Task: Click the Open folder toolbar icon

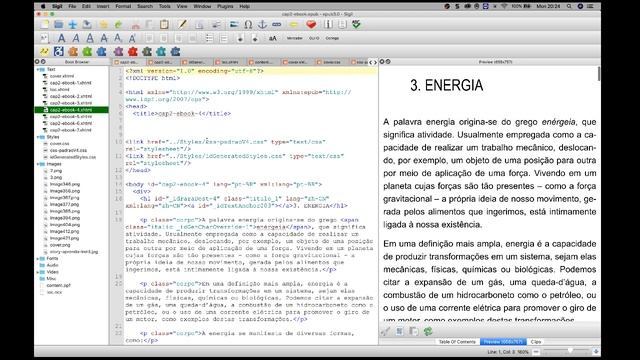Action: [x=59, y=24]
